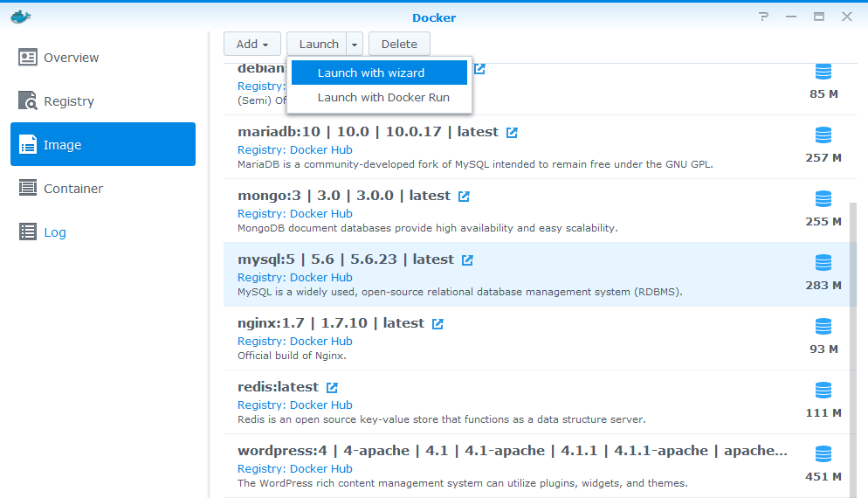Click the redis 111 M database icon
The image size is (868, 498).
[x=823, y=390]
